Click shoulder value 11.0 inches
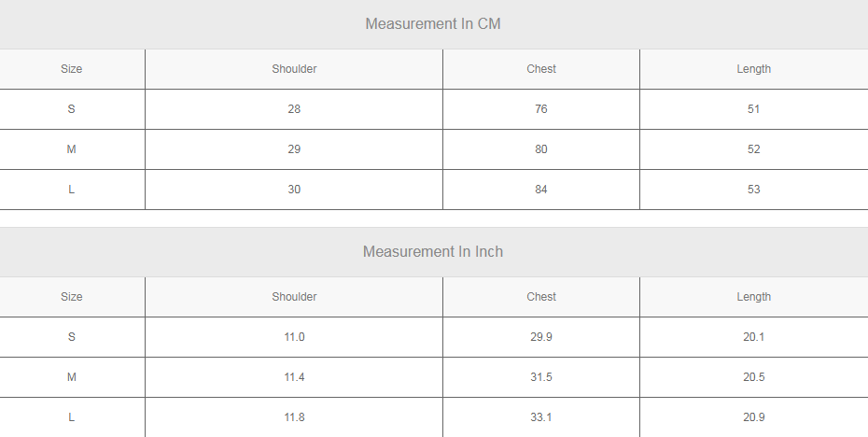 pos(294,337)
